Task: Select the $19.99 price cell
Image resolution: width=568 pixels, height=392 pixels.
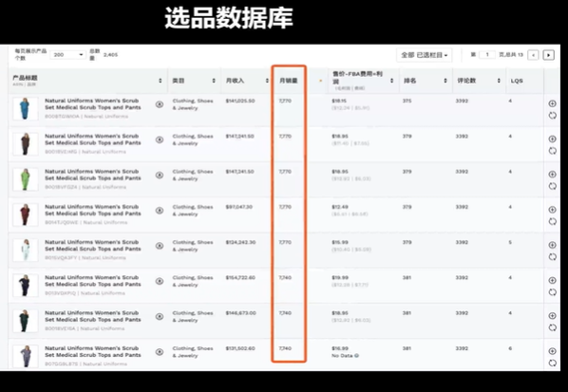Action: click(340, 277)
